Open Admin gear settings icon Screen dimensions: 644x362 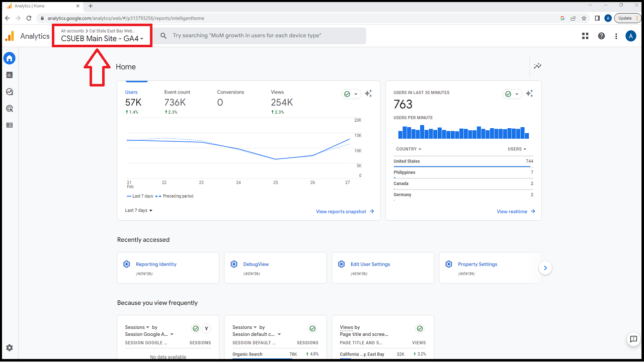tap(9, 348)
